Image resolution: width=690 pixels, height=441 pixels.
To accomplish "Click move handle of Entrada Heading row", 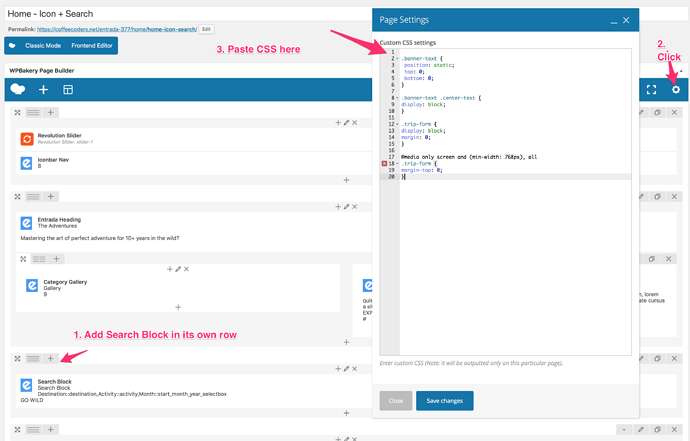I will 18,197.
